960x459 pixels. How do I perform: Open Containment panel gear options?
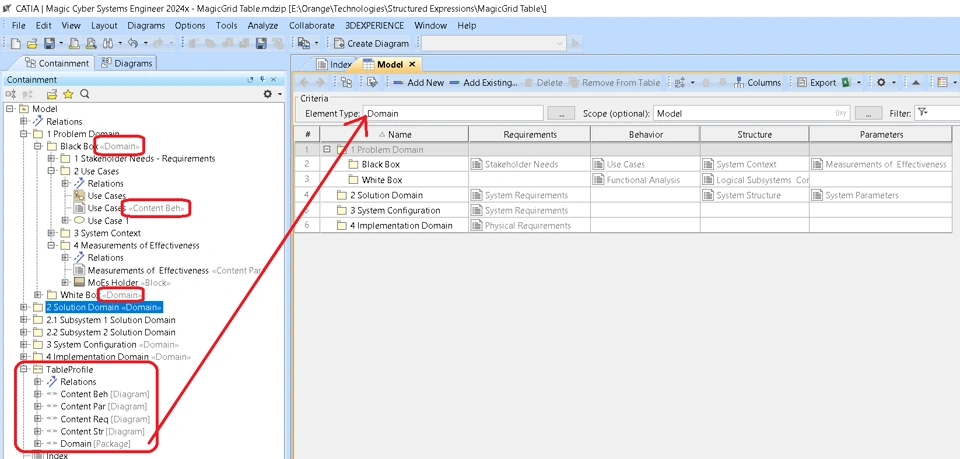point(268,94)
